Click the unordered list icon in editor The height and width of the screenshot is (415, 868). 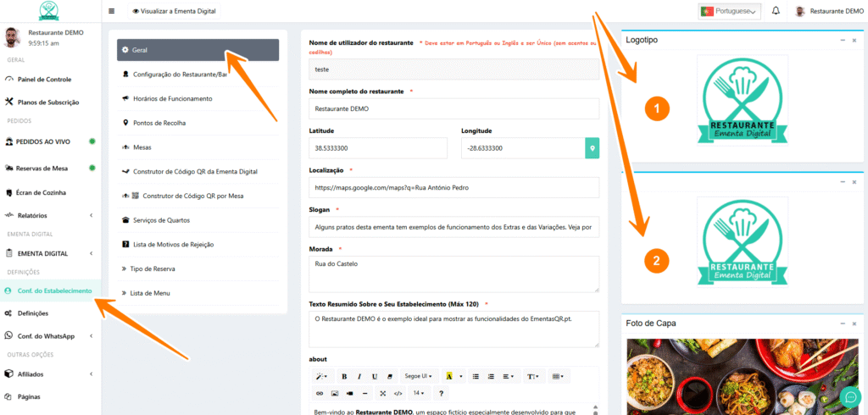click(x=476, y=376)
